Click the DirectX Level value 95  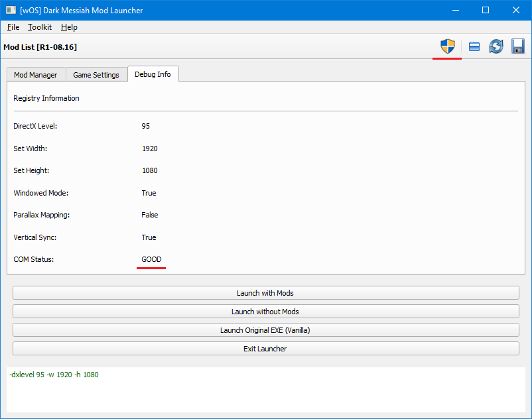[145, 126]
